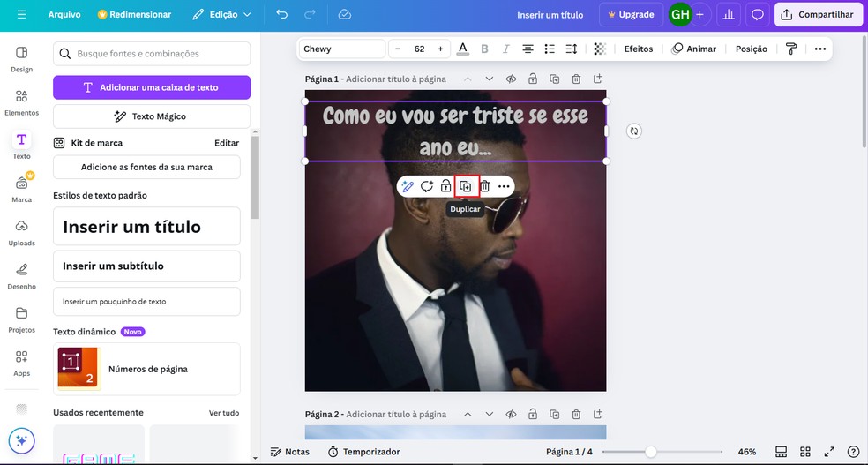Lock the selected text in floating toolbar
868x465 pixels.
pos(445,186)
